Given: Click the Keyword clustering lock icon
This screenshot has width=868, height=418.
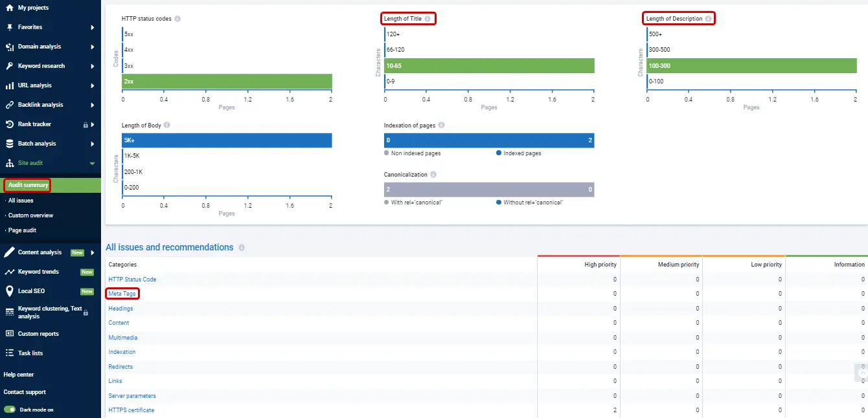Looking at the screenshot, I should 86,313.
